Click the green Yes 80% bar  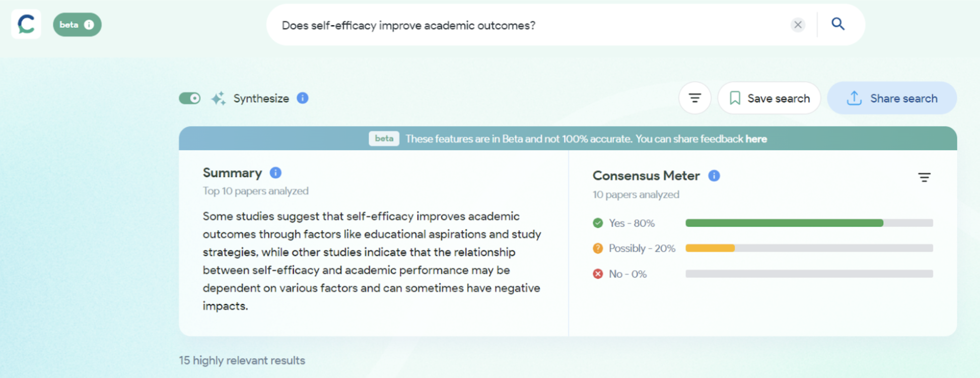(784, 223)
